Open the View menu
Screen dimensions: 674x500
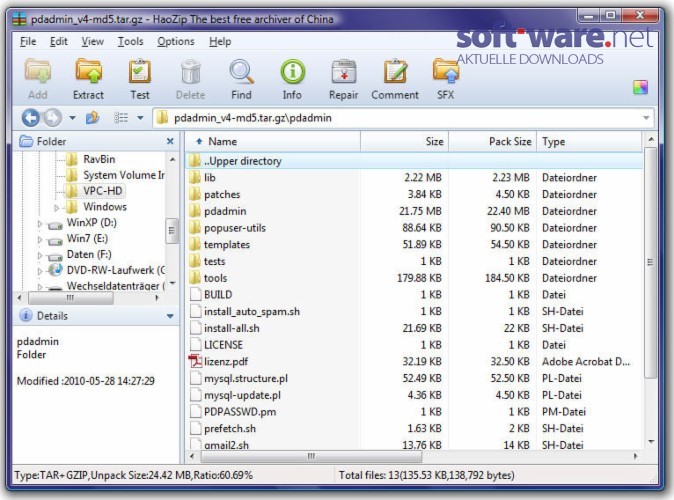click(x=92, y=41)
